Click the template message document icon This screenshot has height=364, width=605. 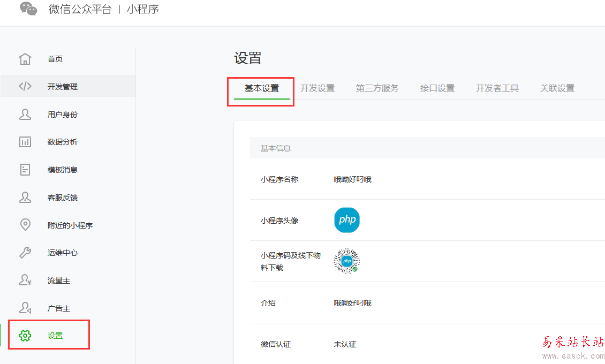coord(25,170)
